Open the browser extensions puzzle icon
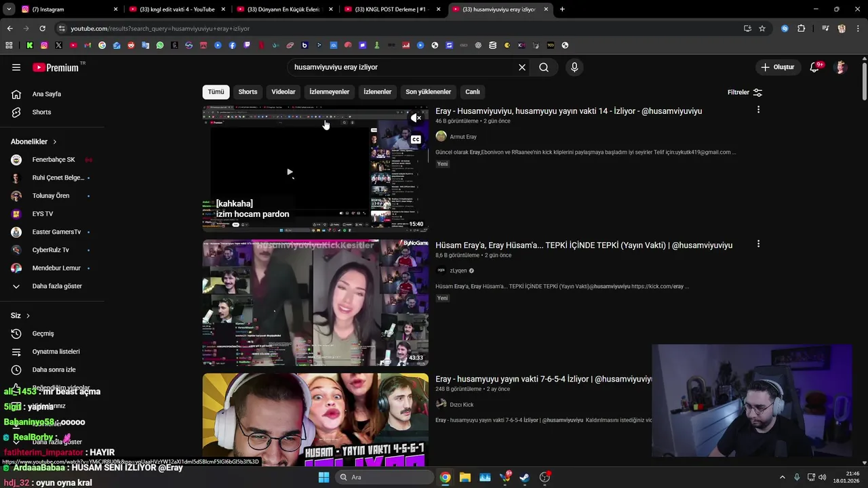This screenshot has height=488, width=868. pos(802,28)
